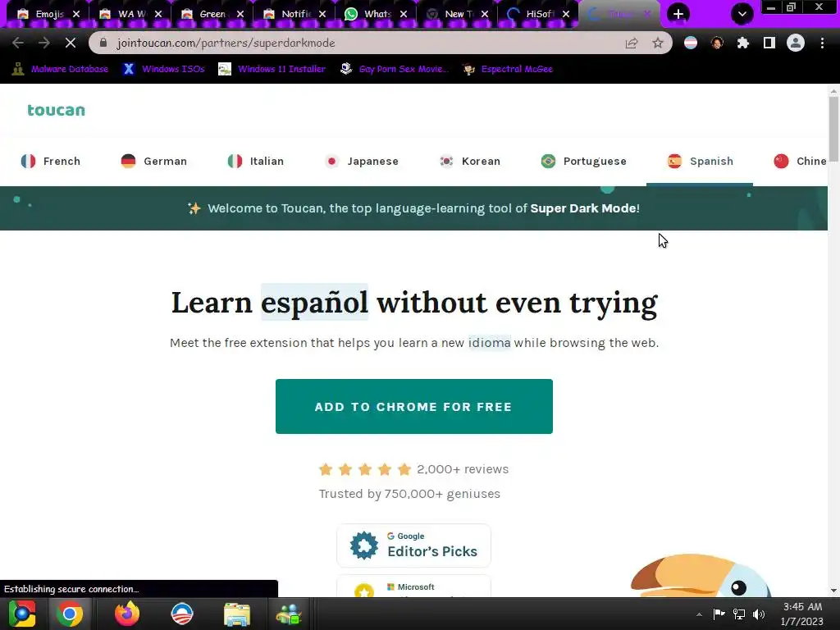Click the toucan logo
This screenshot has height=630, width=840.
(57, 111)
